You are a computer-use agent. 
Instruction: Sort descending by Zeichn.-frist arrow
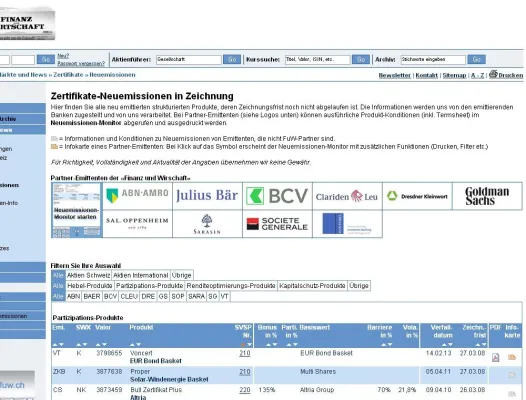point(484,344)
